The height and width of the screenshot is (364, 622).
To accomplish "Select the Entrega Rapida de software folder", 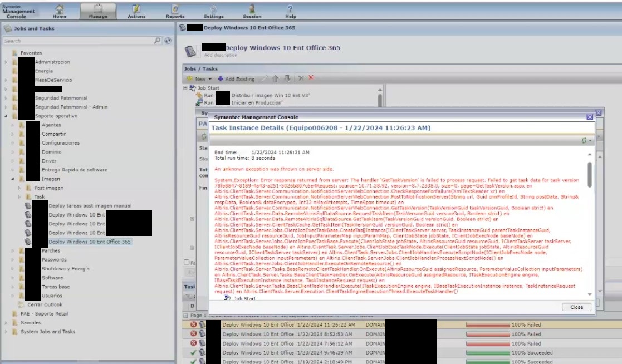I will 75,170.
